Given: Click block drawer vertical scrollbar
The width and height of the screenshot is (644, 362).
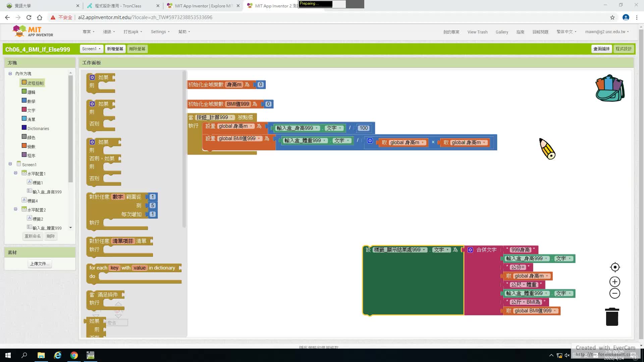Looking at the screenshot, I should (x=184, y=149).
